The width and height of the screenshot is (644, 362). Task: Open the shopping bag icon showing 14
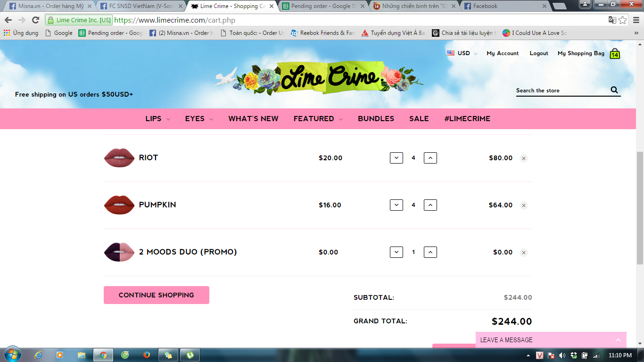615,53
